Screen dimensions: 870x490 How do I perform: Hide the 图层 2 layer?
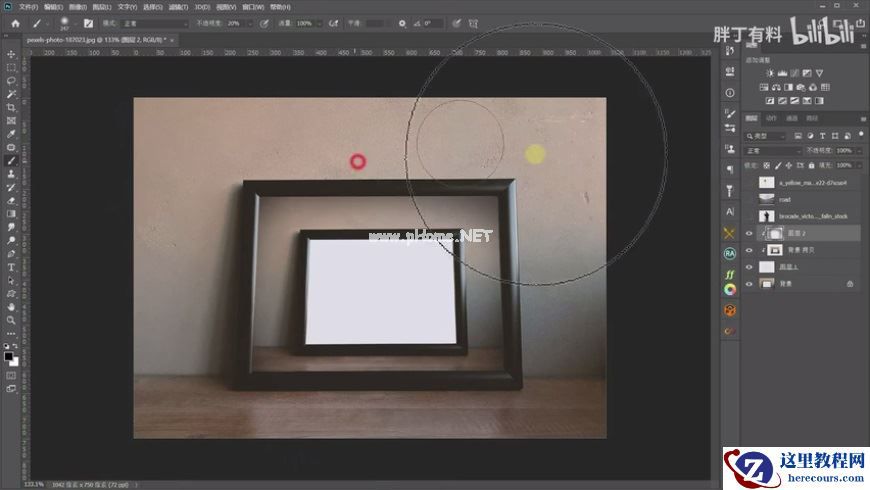pos(749,233)
